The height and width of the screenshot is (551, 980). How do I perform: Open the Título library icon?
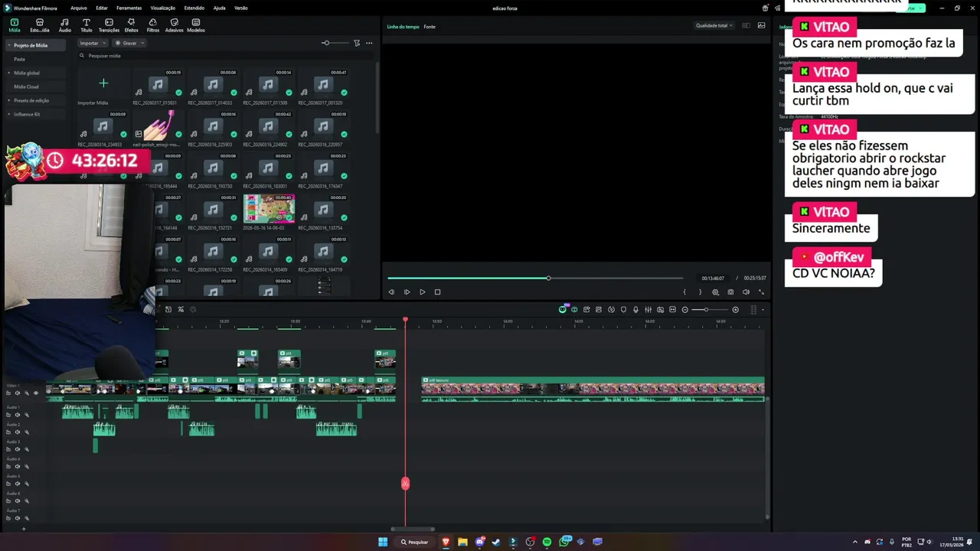pyautogui.click(x=86, y=25)
